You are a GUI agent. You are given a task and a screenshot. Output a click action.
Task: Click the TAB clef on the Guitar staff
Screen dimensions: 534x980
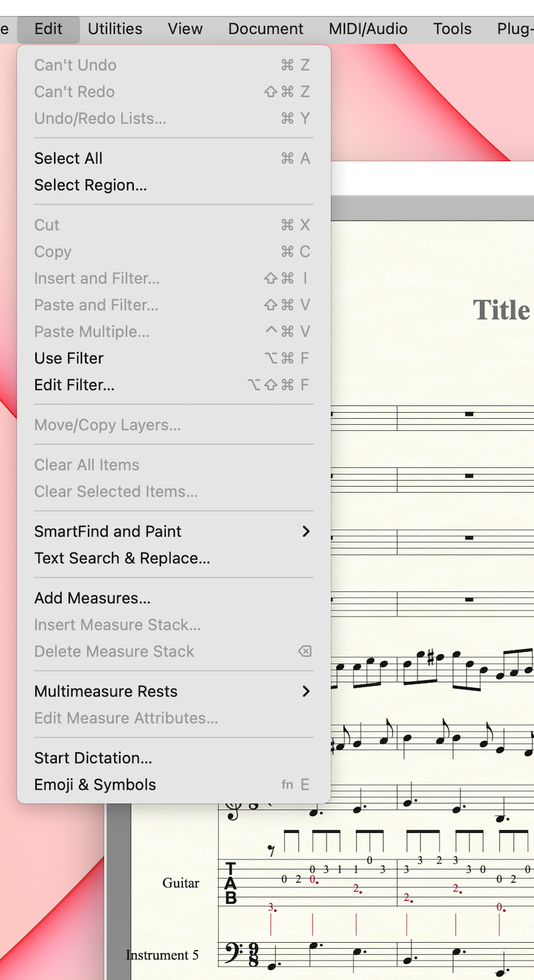point(230,883)
